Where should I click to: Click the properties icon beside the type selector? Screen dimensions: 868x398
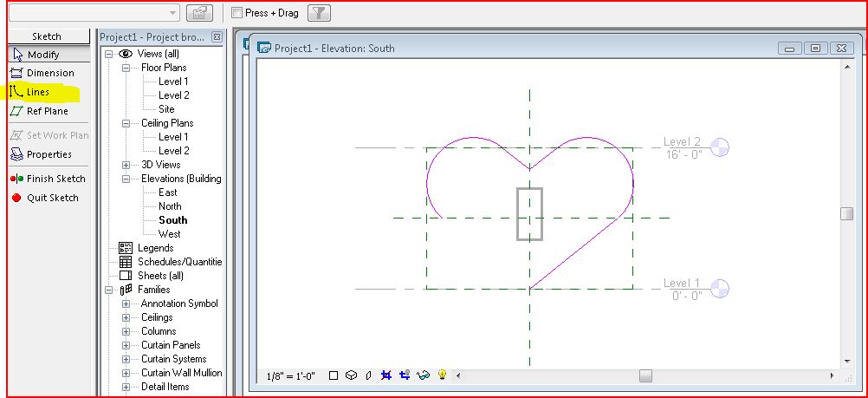coord(199,13)
